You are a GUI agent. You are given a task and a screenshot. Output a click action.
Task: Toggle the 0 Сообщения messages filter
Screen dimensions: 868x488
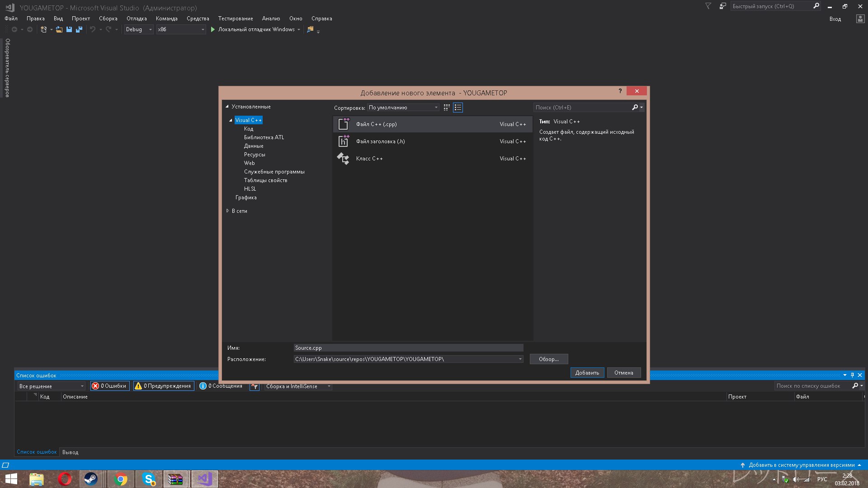221,386
